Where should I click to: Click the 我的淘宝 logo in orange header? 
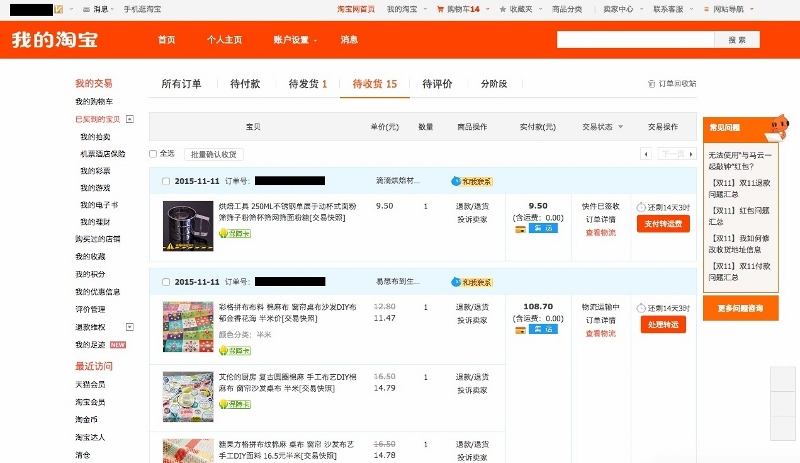[55, 40]
